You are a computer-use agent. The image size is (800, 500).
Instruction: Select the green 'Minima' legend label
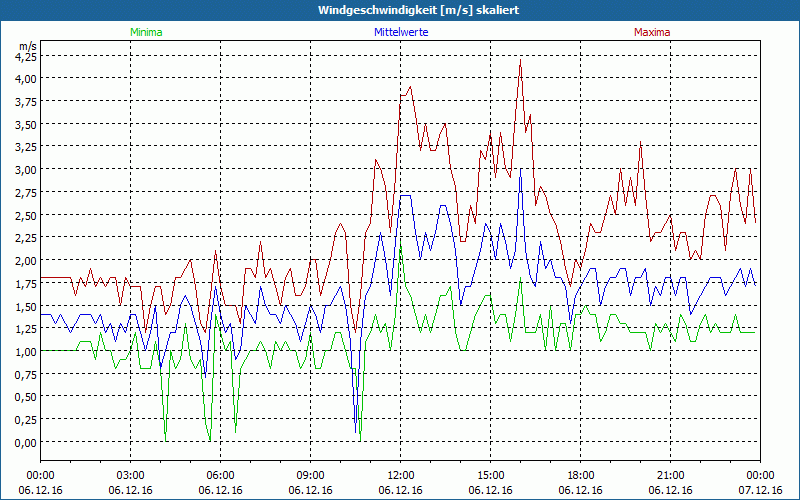[146, 32]
